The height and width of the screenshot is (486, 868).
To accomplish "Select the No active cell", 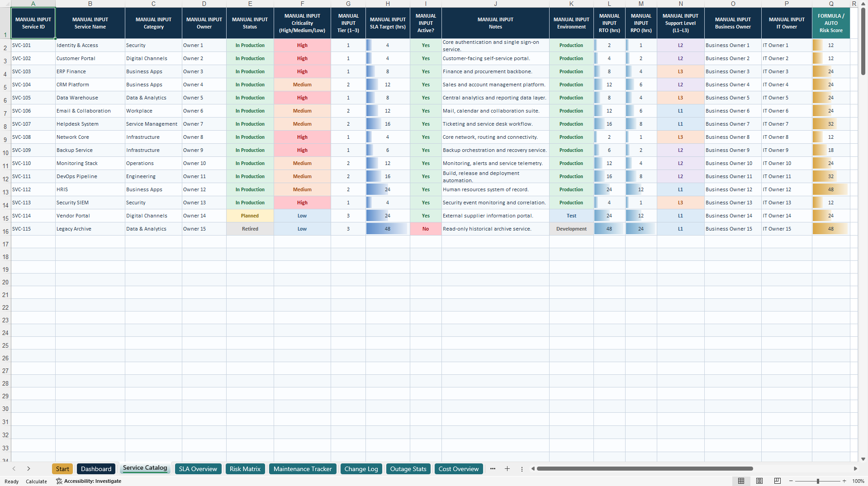I will (426, 229).
